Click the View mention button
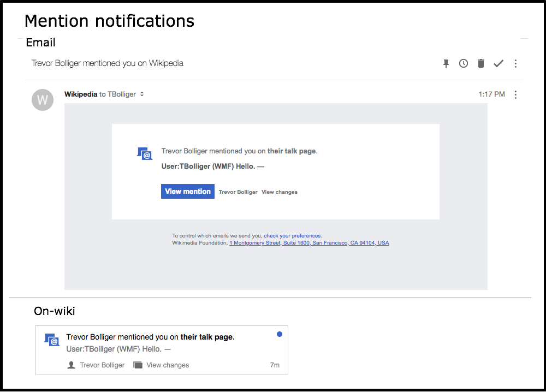The image size is (546, 392). [188, 192]
